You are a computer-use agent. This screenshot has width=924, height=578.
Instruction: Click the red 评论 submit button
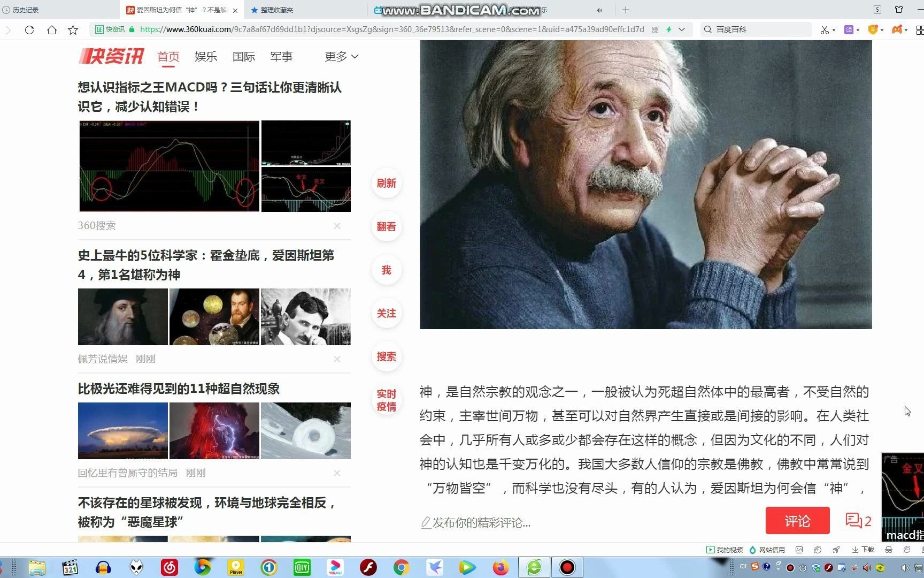(x=798, y=521)
